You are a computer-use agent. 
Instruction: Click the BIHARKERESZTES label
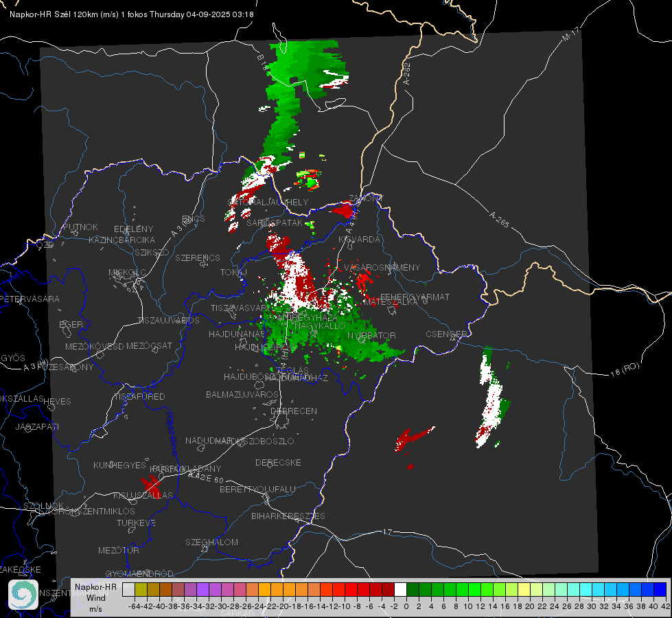[x=288, y=516]
